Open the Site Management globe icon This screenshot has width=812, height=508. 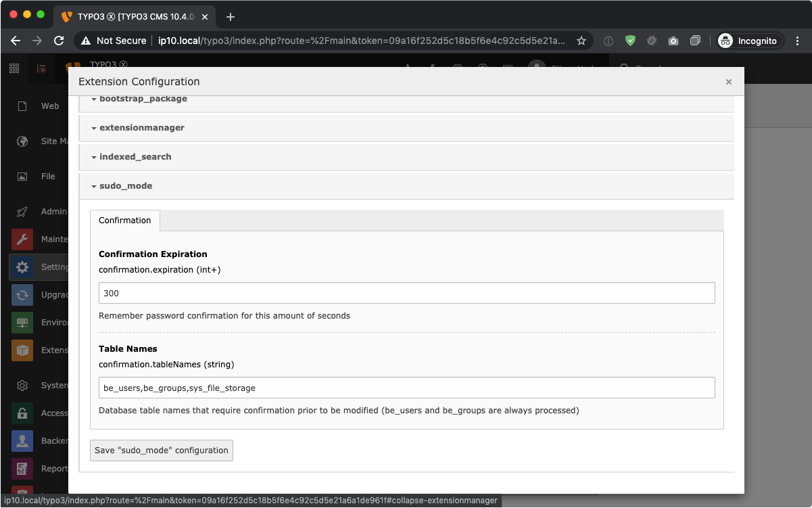click(22, 141)
